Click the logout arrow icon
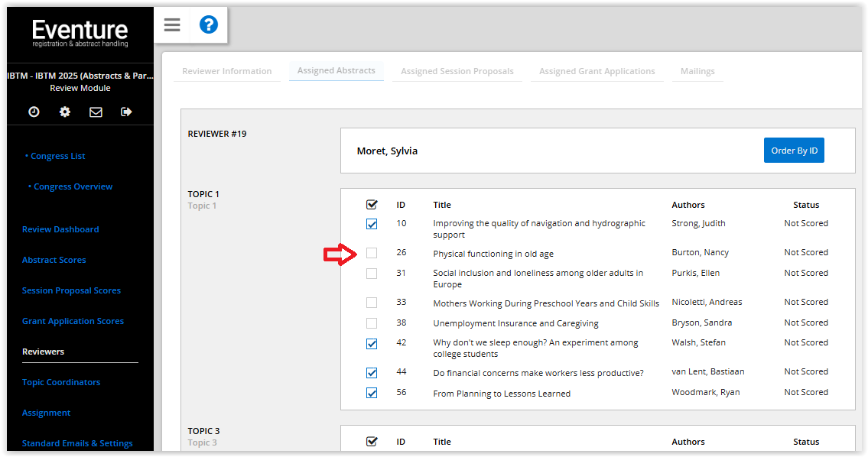The width and height of the screenshot is (868, 457). pos(126,112)
